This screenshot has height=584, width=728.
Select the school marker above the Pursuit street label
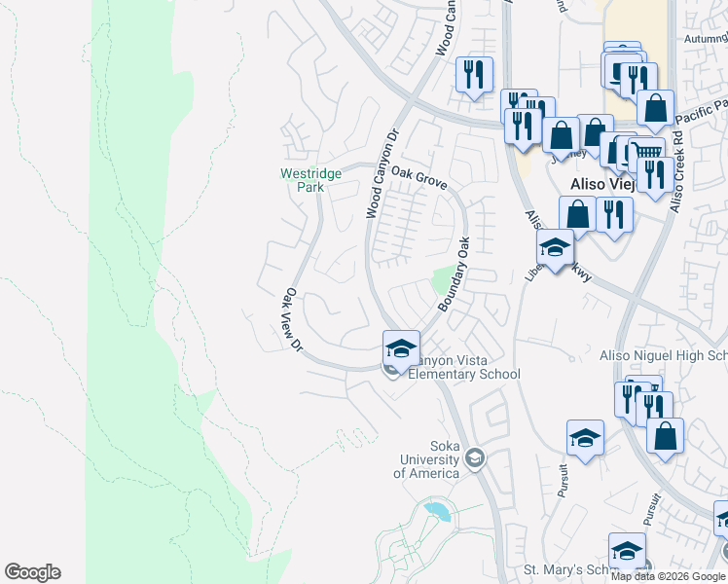point(585,439)
